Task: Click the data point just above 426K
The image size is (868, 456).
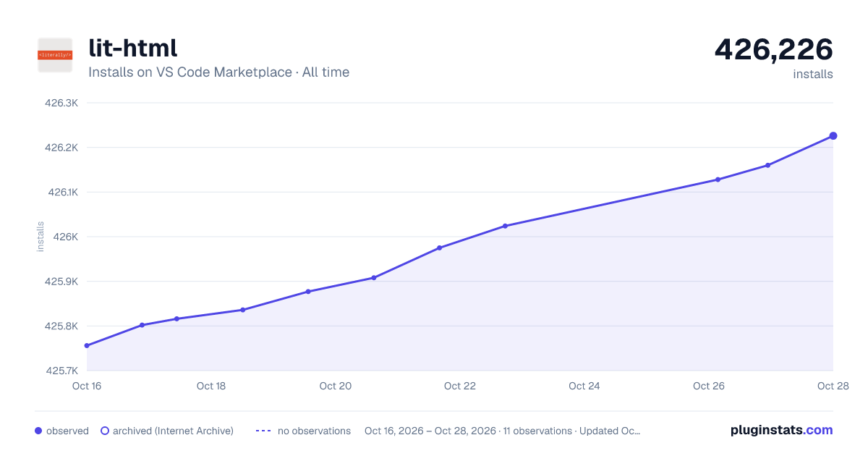Action: [x=505, y=226]
